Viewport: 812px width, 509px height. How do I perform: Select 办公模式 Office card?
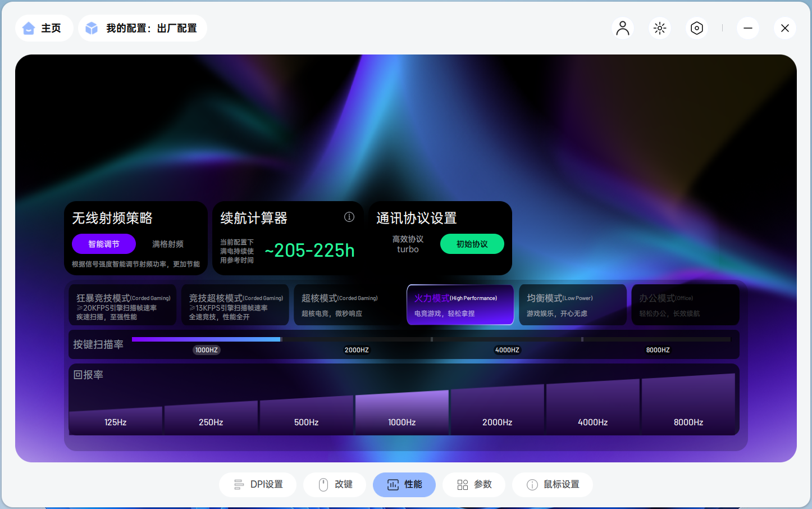686,305
